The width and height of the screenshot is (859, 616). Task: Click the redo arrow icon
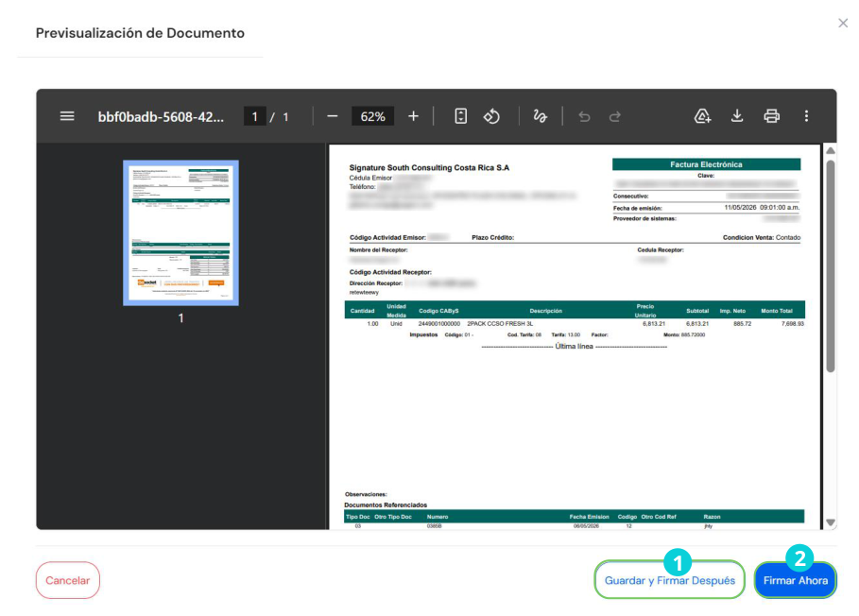(614, 116)
